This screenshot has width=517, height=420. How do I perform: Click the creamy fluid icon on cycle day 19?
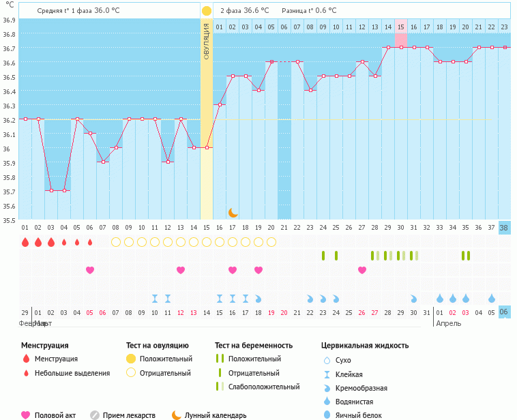tap(258, 299)
